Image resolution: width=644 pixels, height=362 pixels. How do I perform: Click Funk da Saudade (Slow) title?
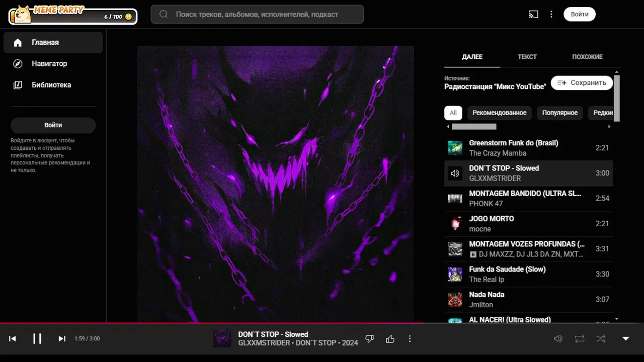(x=507, y=269)
